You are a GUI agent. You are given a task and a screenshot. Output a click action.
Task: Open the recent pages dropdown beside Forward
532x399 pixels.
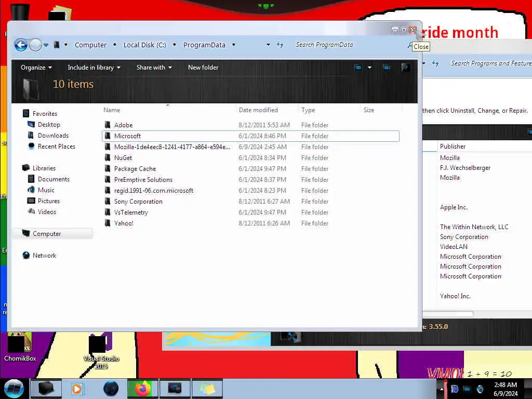coord(46,45)
